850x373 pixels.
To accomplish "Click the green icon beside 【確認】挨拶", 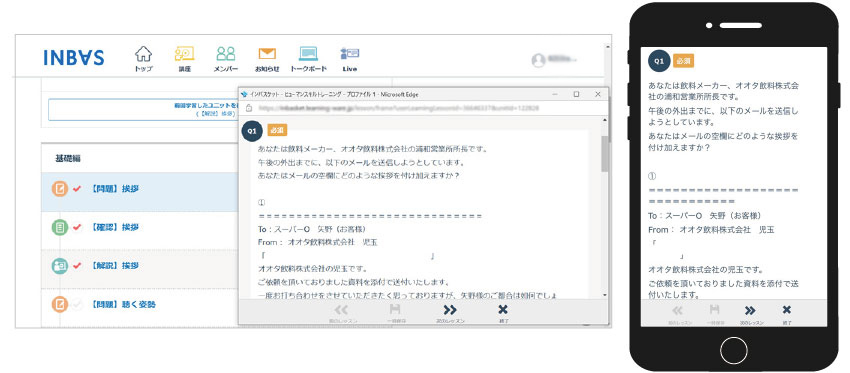I will [x=60, y=227].
